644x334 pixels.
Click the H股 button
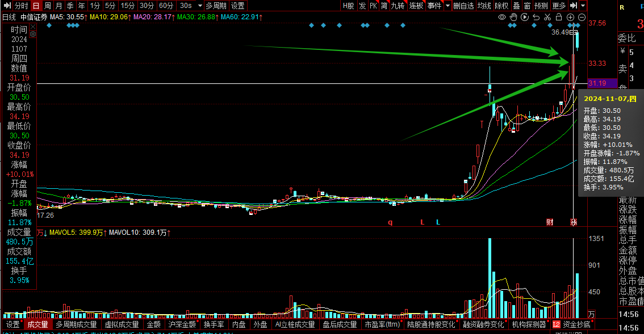coord(348,6)
